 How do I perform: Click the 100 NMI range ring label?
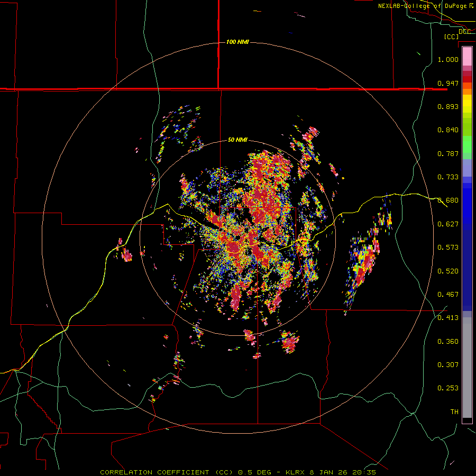point(237,42)
